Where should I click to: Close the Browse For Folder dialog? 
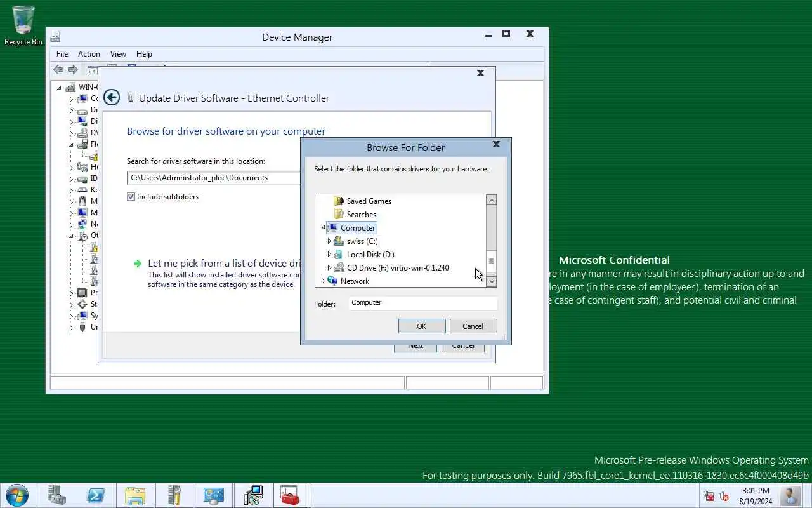pos(496,145)
